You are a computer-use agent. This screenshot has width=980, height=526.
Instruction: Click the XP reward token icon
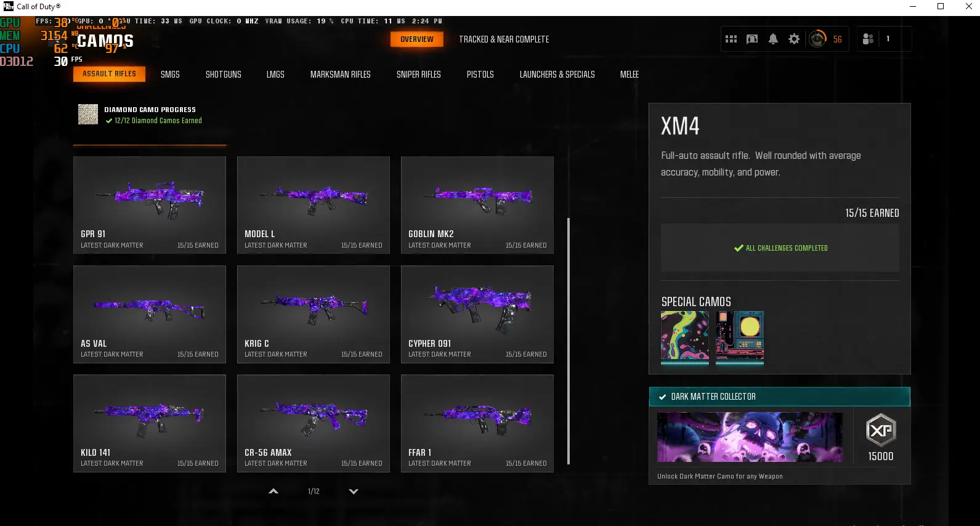880,430
